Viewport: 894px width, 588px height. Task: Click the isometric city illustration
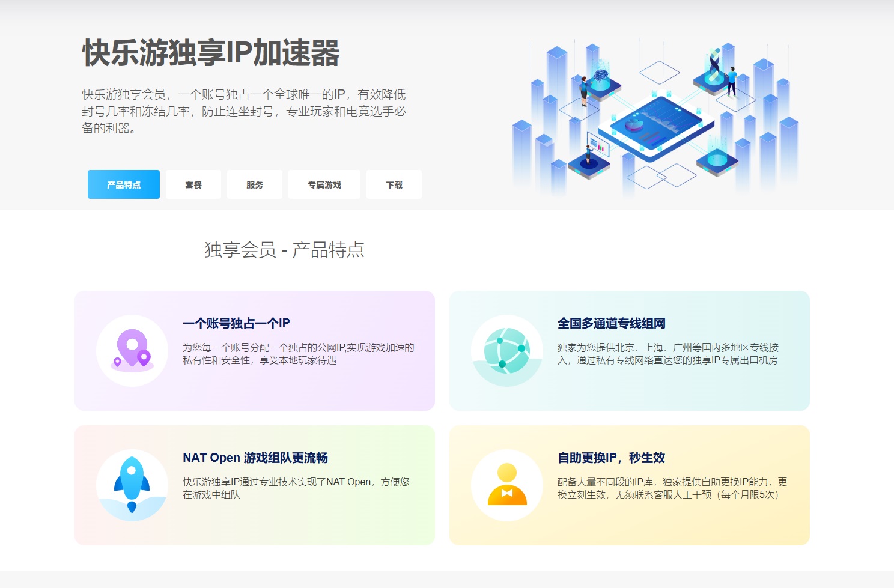(x=655, y=117)
